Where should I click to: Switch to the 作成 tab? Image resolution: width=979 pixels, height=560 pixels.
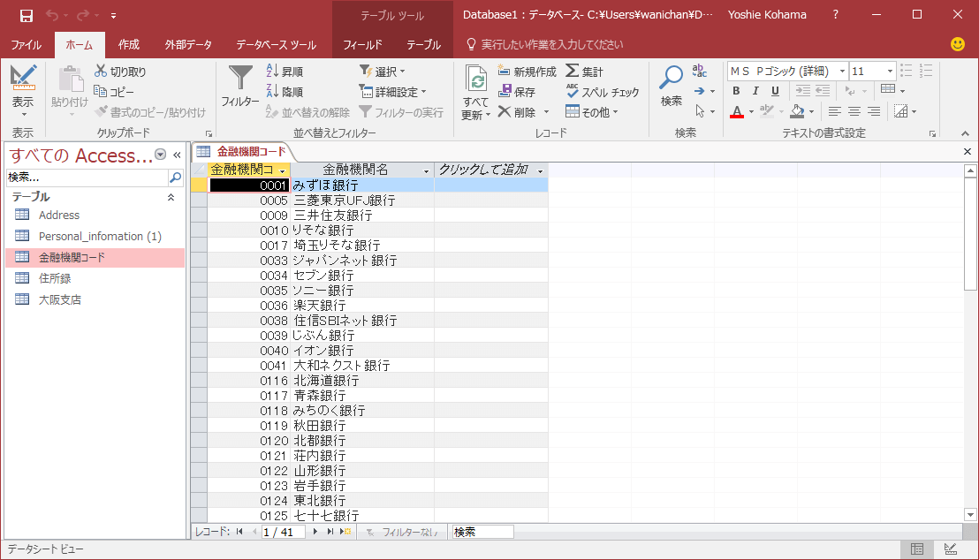pyautogui.click(x=129, y=45)
